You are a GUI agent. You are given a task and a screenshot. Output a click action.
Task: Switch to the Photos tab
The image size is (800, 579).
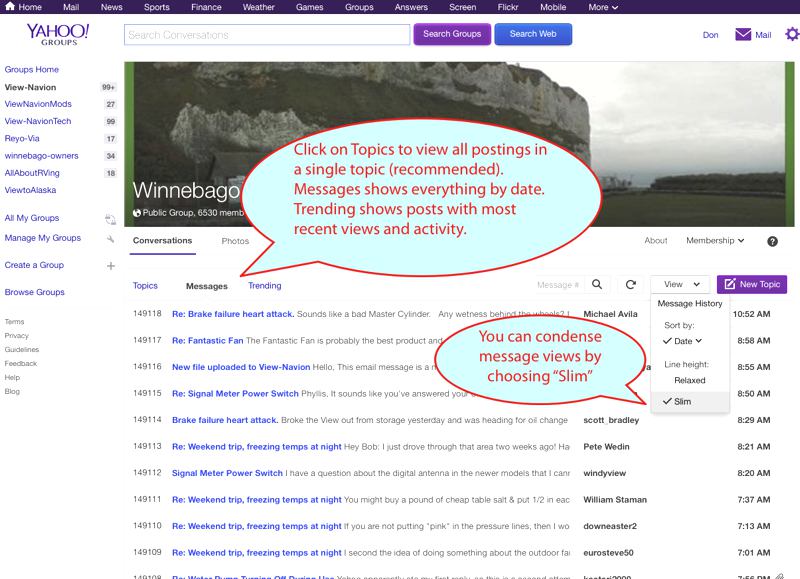[x=235, y=241]
